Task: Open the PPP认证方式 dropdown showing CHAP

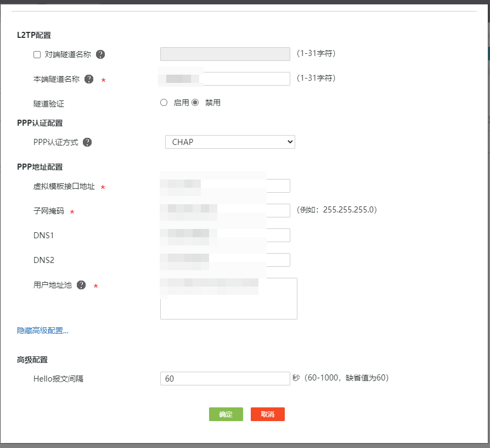Action: pyautogui.click(x=229, y=142)
